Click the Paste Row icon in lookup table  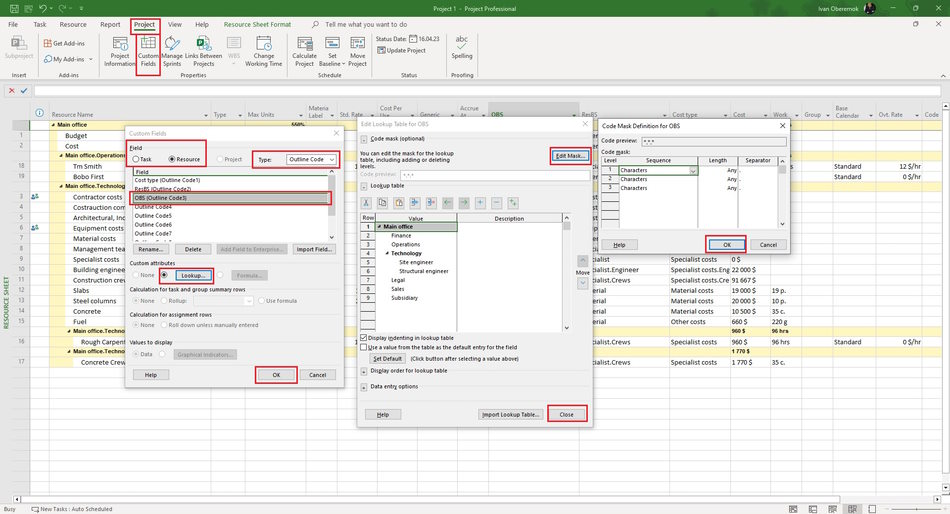click(399, 202)
